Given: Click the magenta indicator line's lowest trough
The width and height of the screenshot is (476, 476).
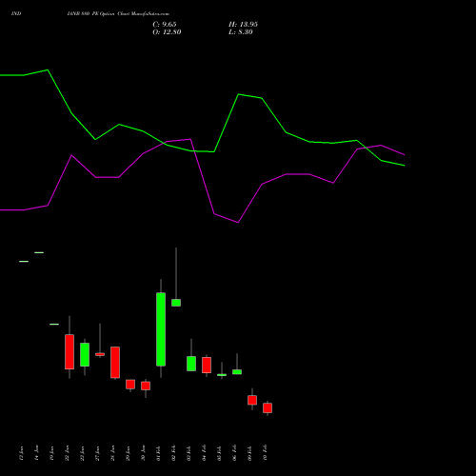Looking at the screenshot, I should click(x=238, y=223).
